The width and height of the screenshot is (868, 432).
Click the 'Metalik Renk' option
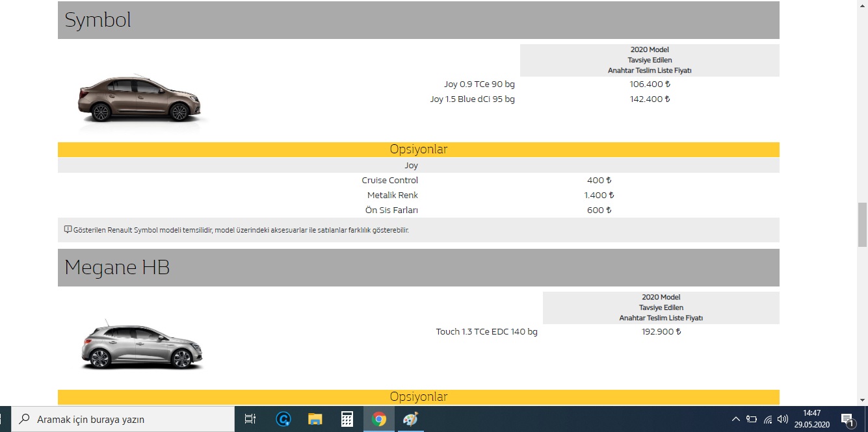tap(393, 195)
